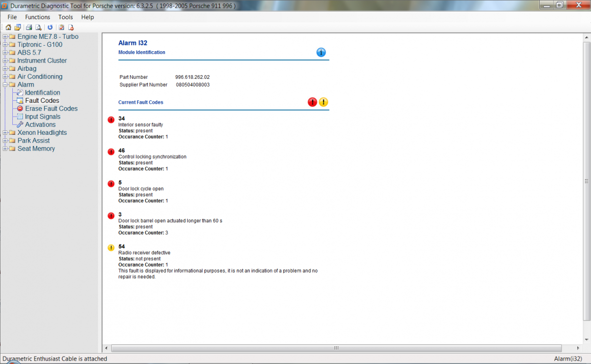Image resolution: width=591 pixels, height=364 pixels.
Task: Click the Home toolbar icon
Action: (x=8, y=28)
